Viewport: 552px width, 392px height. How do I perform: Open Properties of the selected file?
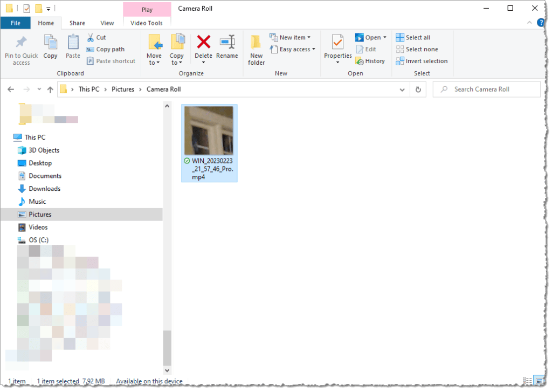tap(337, 43)
